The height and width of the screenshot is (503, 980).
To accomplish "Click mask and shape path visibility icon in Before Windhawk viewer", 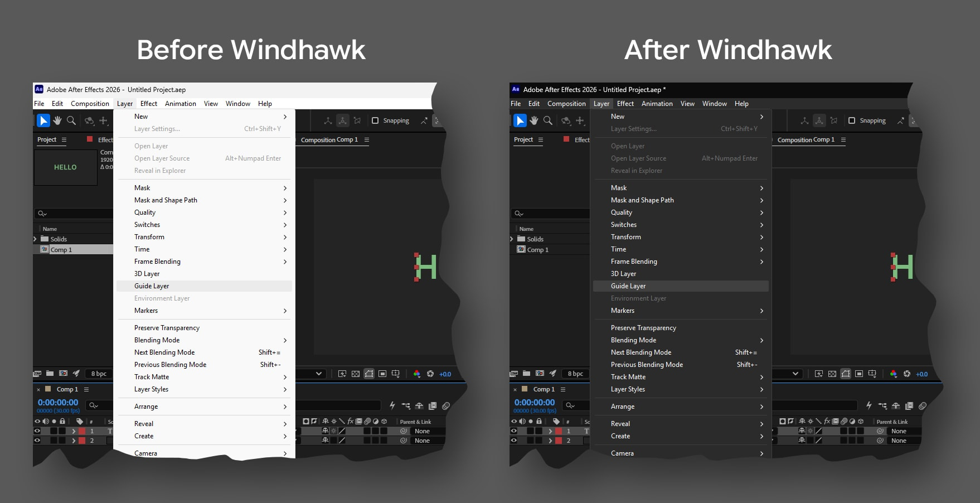I will tap(369, 374).
